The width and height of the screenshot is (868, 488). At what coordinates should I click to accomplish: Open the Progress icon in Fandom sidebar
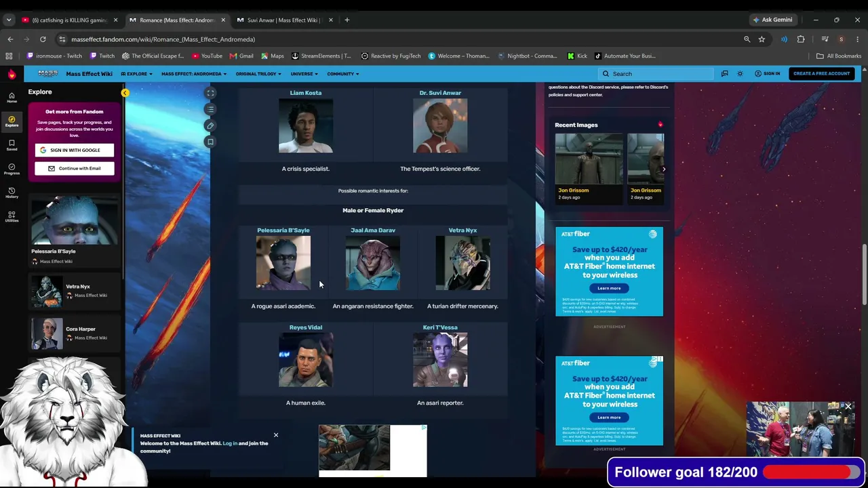(12, 169)
